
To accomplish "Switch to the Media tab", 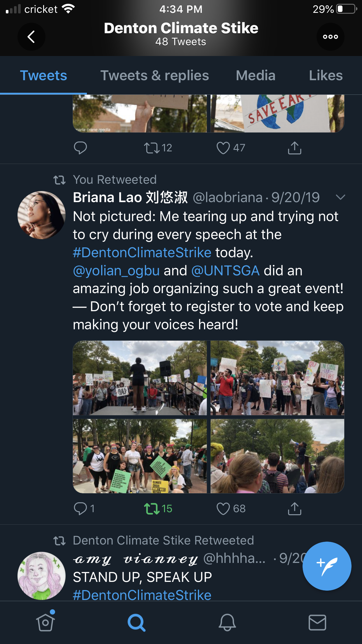I will tap(255, 76).
